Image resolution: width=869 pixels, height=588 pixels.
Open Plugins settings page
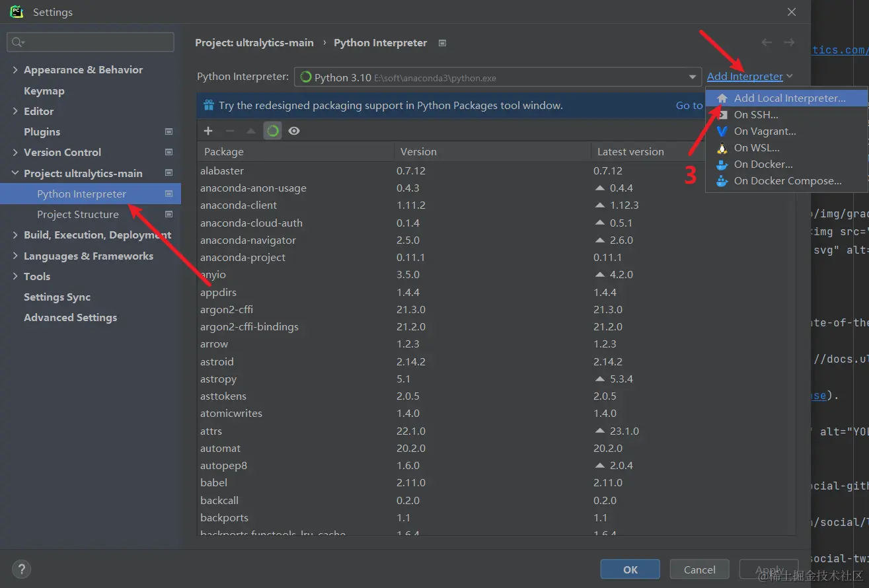coord(42,131)
